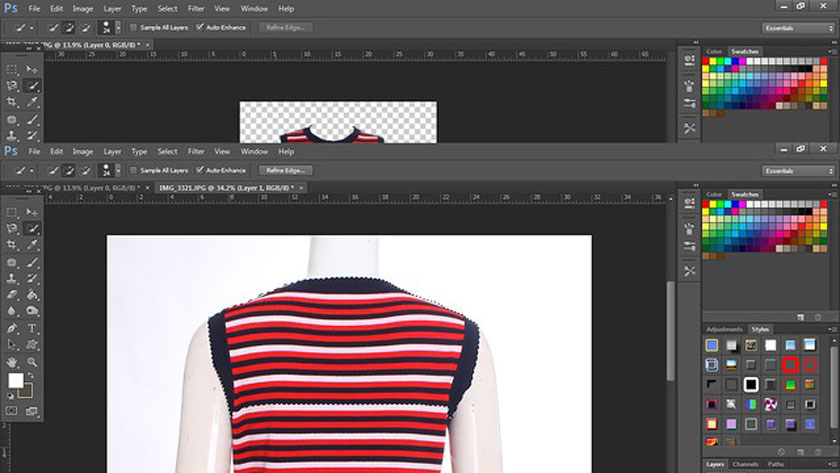The height and width of the screenshot is (473, 840).
Task: Switch to Channels panel tab
Action: 745,464
